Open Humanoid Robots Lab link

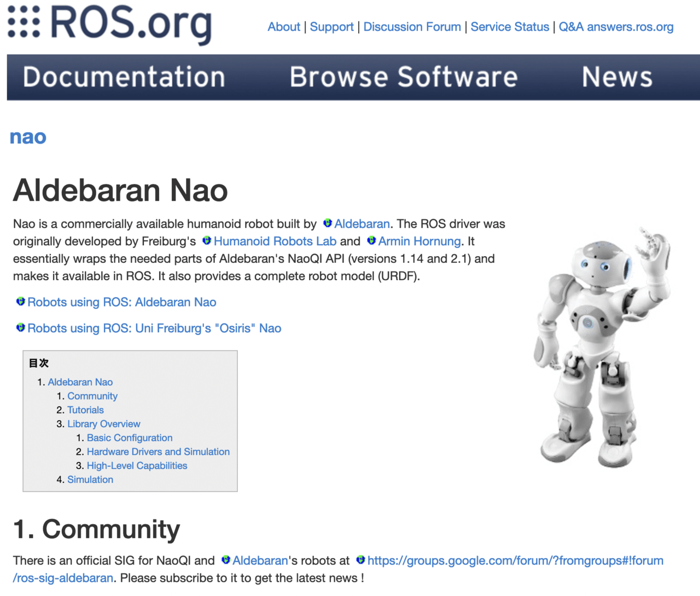[x=275, y=241]
